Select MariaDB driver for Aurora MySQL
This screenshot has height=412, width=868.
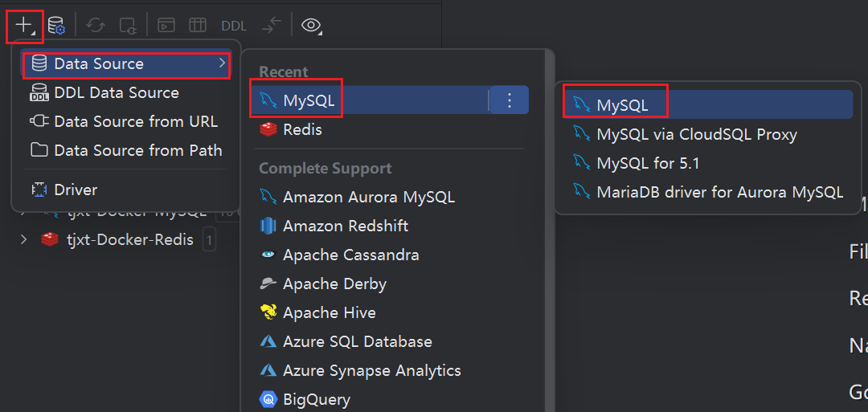coord(707,192)
